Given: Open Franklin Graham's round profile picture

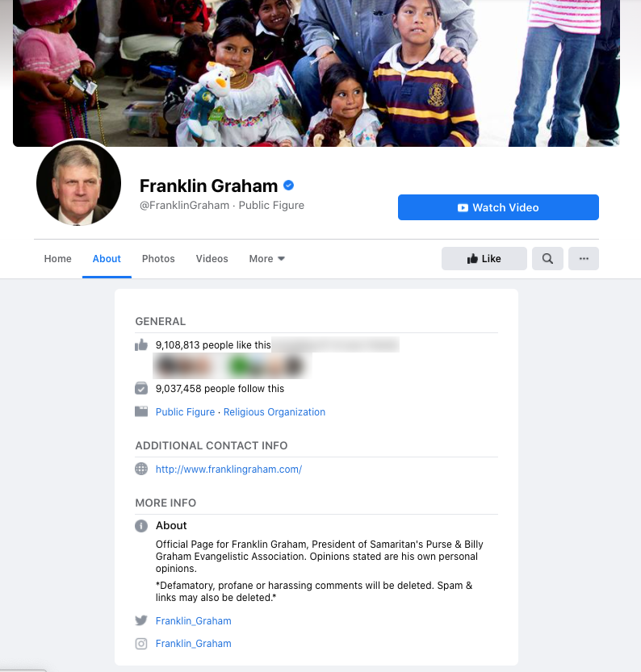Looking at the screenshot, I should tap(78, 183).
